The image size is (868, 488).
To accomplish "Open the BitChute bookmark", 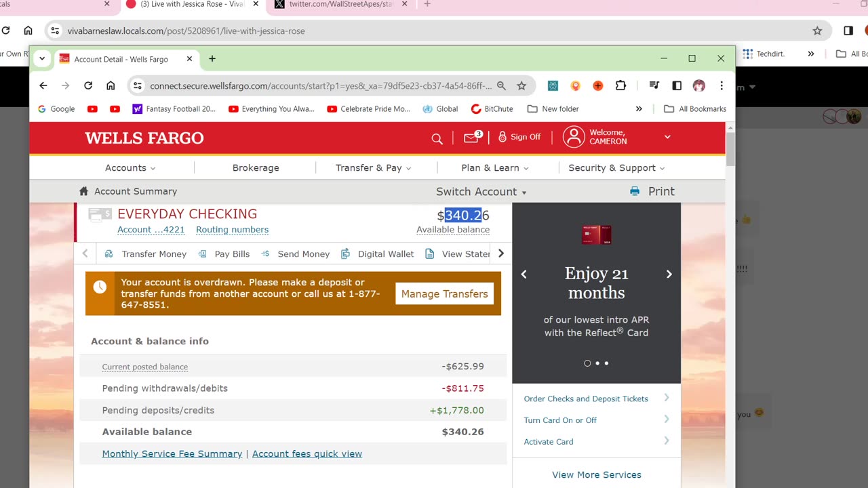I will pos(492,108).
